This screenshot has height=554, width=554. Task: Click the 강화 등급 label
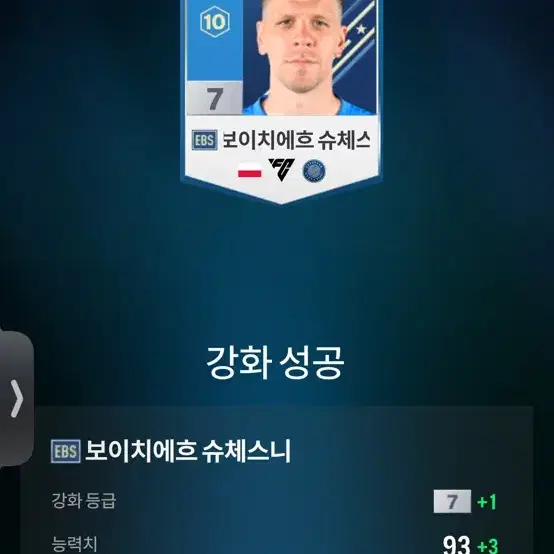pos(84,501)
